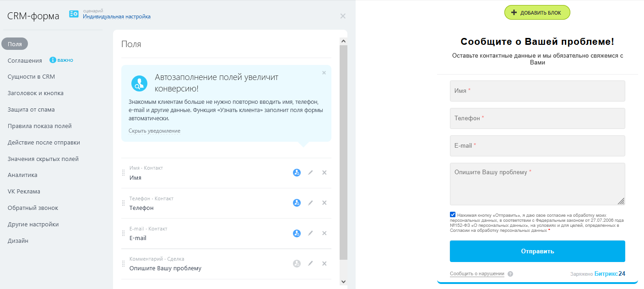Viewport: 644px width, 289px height.
Task: Open the Соглашения section
Action: click(25, 60)
